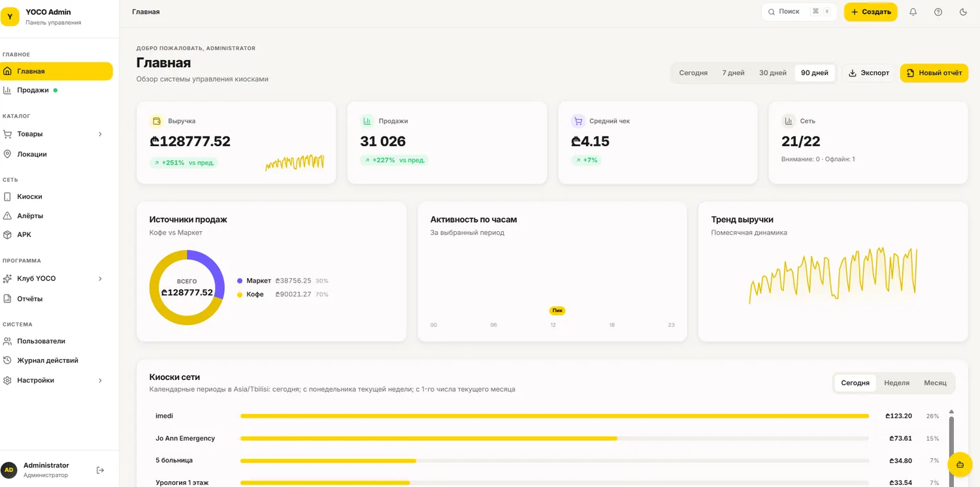The image size is (980, 487).
Task: Click the imedi kiosk progress bar
Action: (x=554, y=416)
